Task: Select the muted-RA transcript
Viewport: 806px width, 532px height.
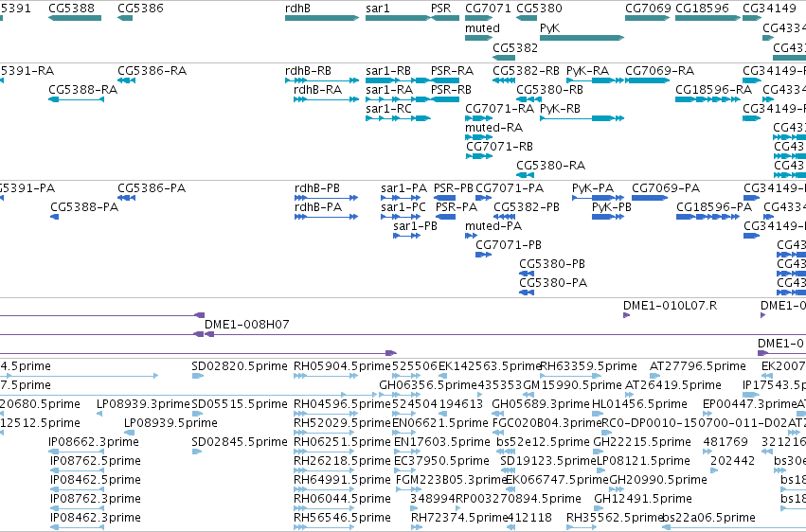Action: [x=478, y=137]
